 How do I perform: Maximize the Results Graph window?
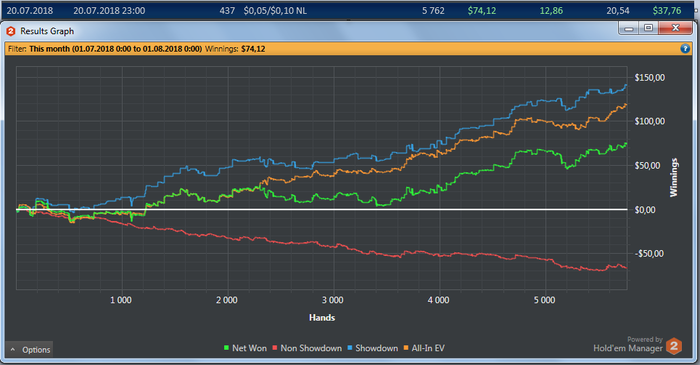(x=648, y=29)
